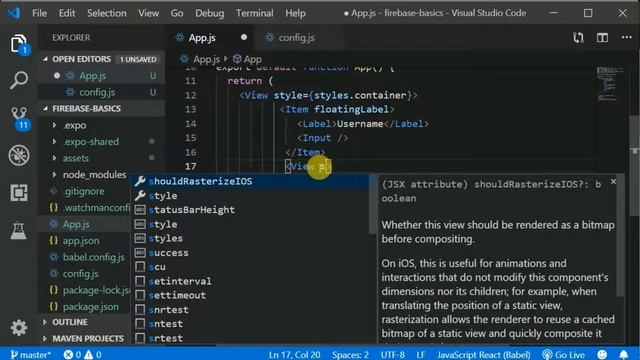Click master branch in status bar
The image size is (640, 360).
coord(31,354)
